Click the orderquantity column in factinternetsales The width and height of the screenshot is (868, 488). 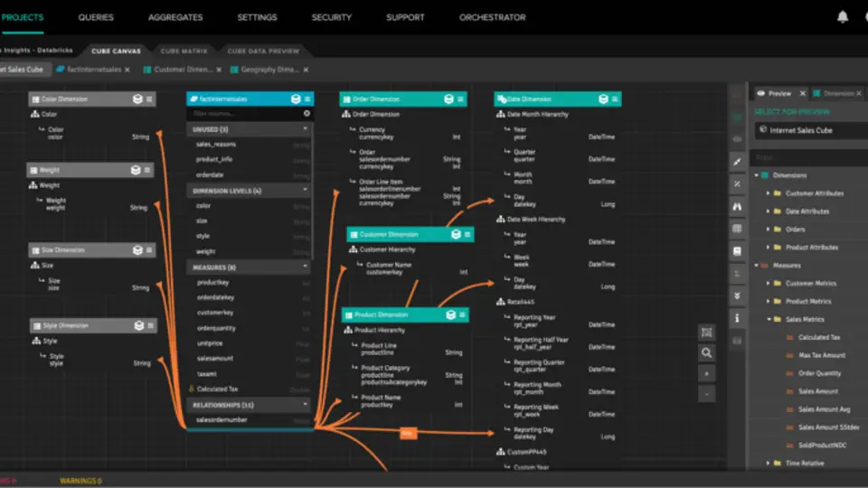[250, 328]
